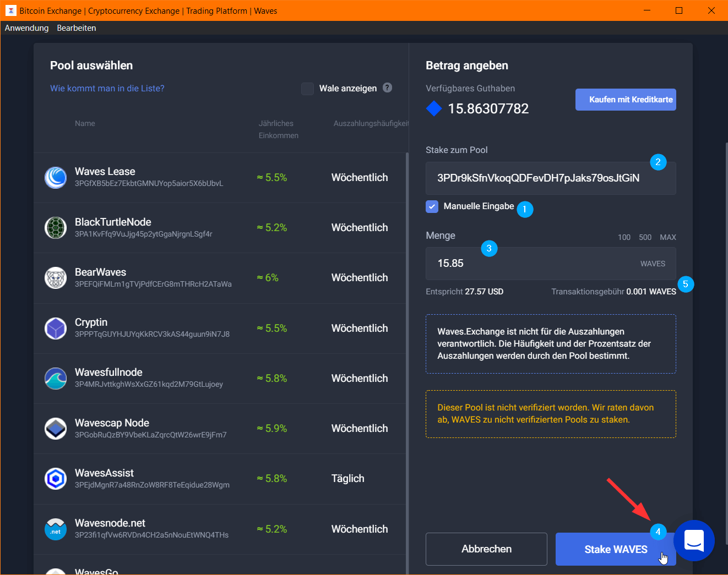Click the Stake zum Pool address field
728x575 pixels.
coord(551,178)
